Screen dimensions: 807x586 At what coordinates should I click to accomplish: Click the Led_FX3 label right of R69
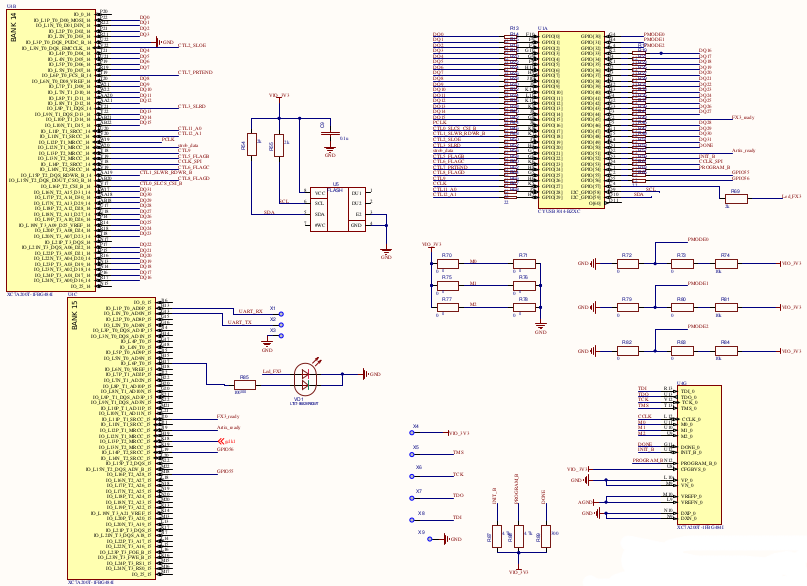[x=791, y=197]
